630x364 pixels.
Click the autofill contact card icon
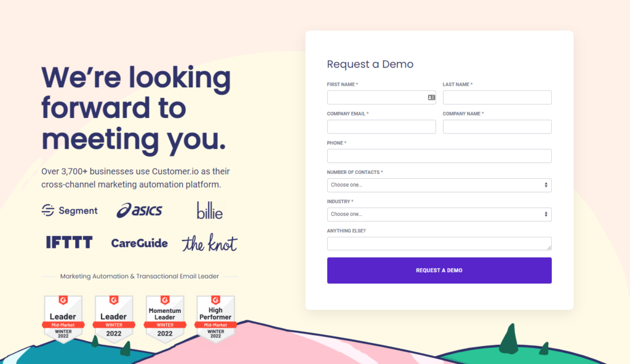pos(431,97)
